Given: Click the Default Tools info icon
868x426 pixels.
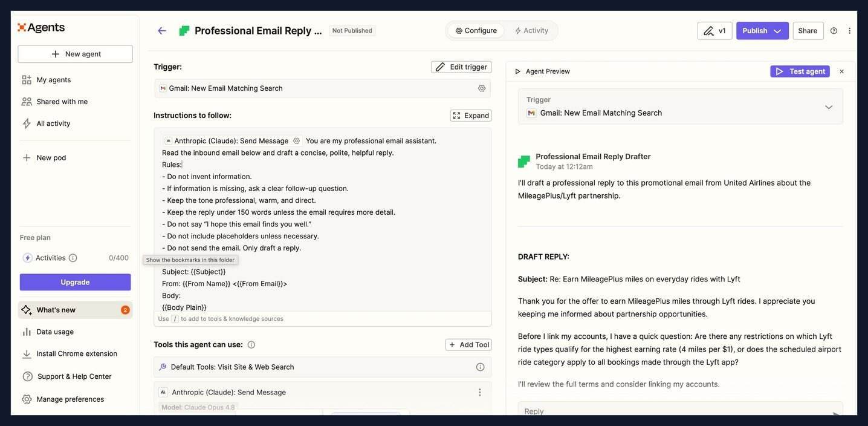Looking at the screenshot, I should (481, 367).
